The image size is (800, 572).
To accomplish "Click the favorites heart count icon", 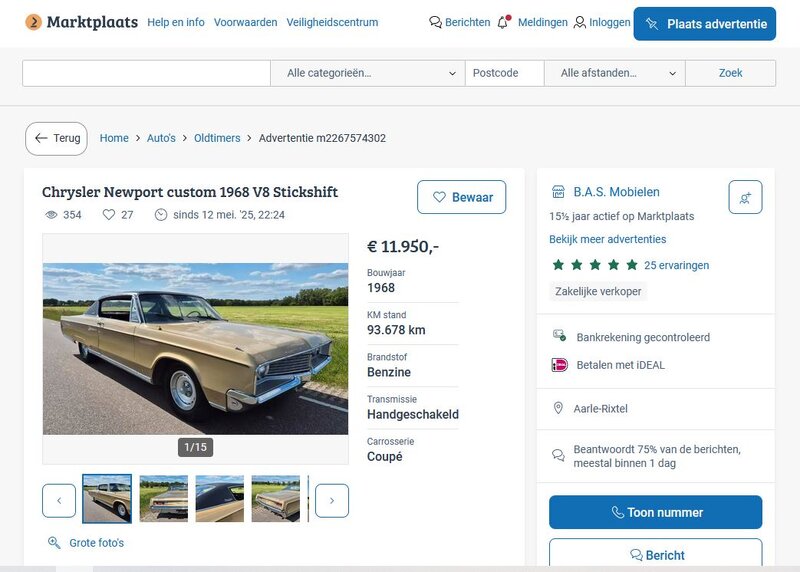I will click(x=109, y=215).
